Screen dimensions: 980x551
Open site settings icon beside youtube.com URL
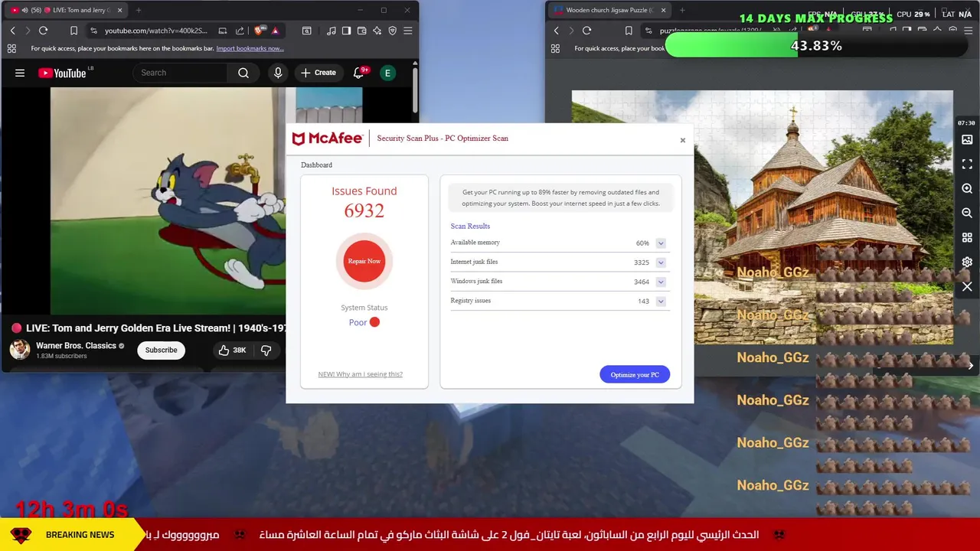pos(93,31)
